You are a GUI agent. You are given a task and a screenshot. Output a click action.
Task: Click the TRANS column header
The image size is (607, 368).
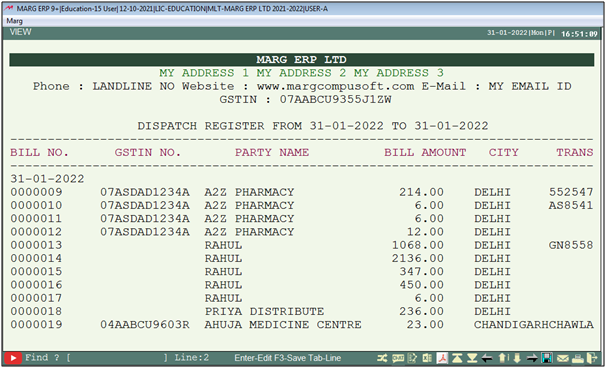point(574,152)
